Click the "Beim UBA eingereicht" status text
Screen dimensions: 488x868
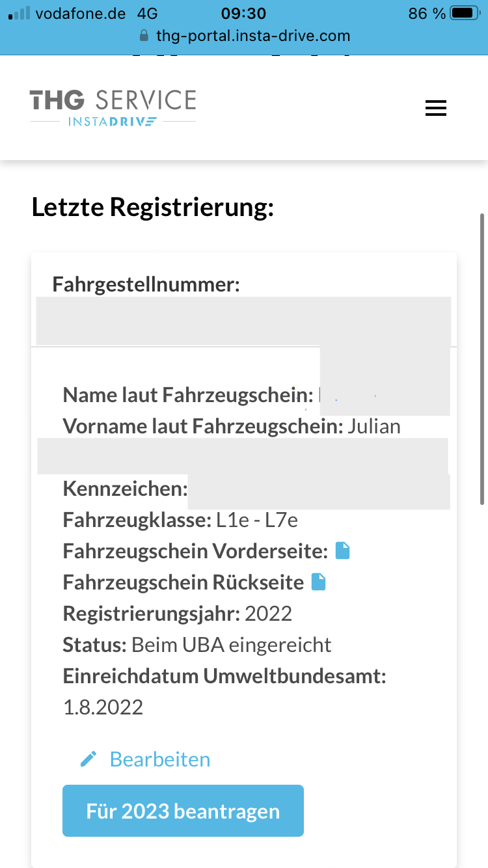tap(231, 645)
